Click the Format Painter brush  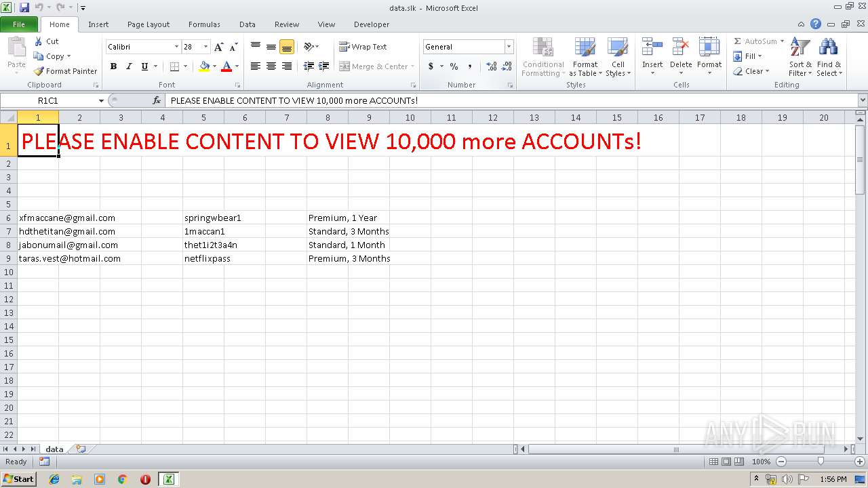click(39, 71)
